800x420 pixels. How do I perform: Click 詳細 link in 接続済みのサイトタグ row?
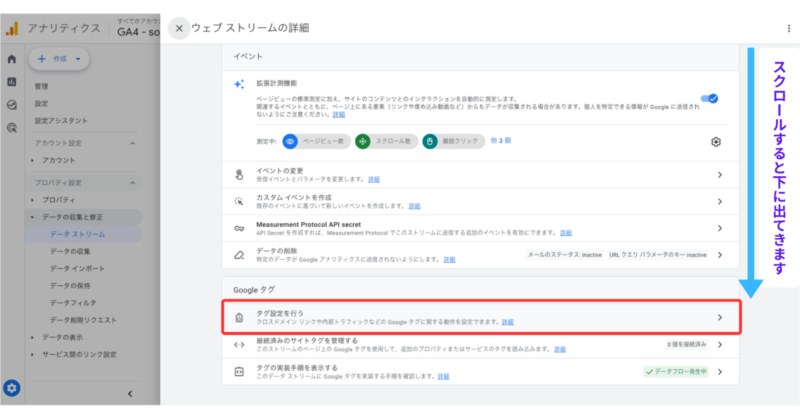[x=560, y=350]
